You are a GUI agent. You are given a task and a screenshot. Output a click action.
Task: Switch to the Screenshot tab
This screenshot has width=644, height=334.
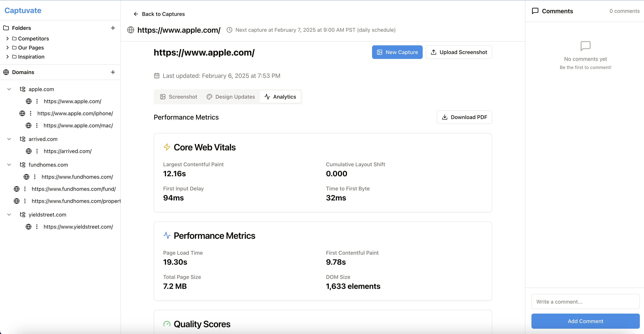pyautogui.click(x=178, y=97)
